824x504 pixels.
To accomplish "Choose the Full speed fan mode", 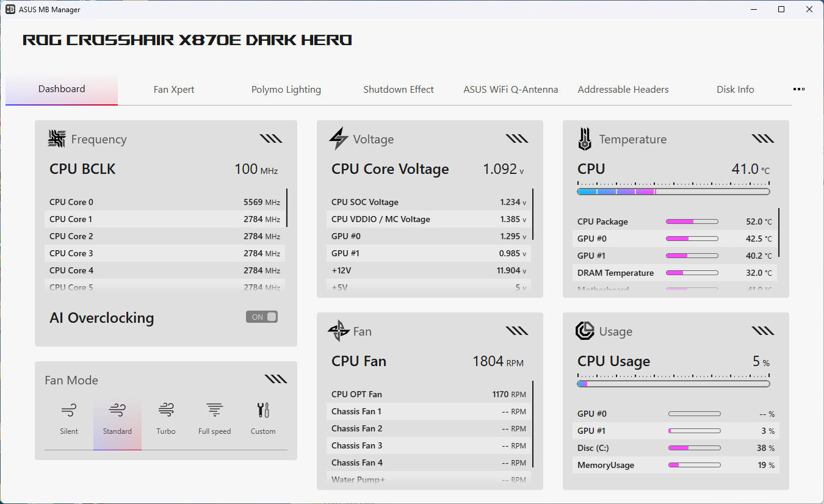I will 214,410.
